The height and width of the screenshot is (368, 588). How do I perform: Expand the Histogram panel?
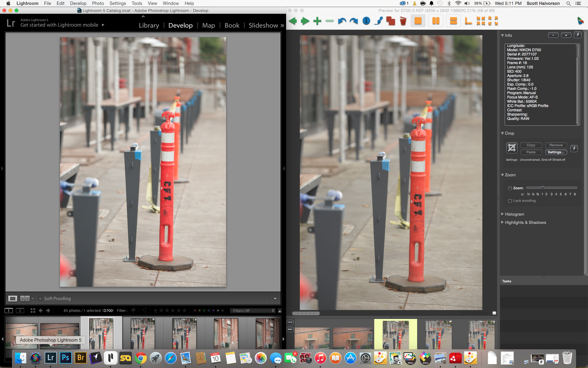503,214
